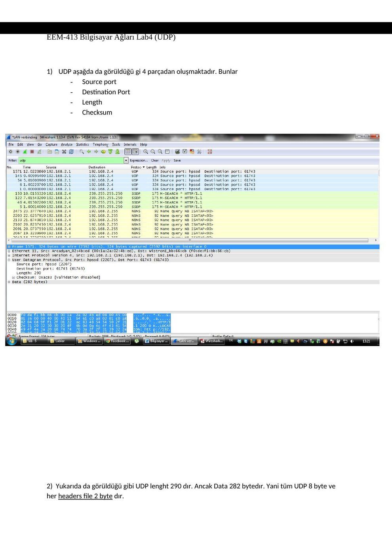Screen dimensions: 392x555
Task: Open the Statistics menu
Action: pos(82,145)
